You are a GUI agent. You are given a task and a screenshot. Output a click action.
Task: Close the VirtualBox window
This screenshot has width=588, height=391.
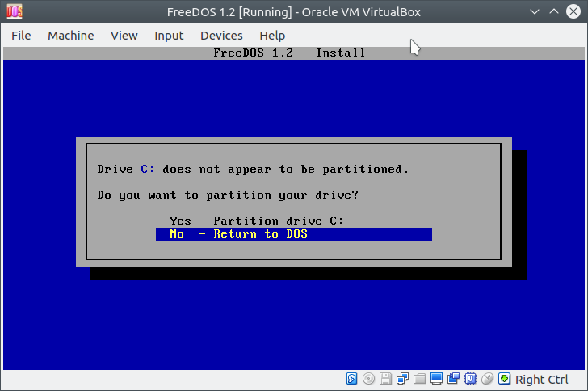point(573,11)
